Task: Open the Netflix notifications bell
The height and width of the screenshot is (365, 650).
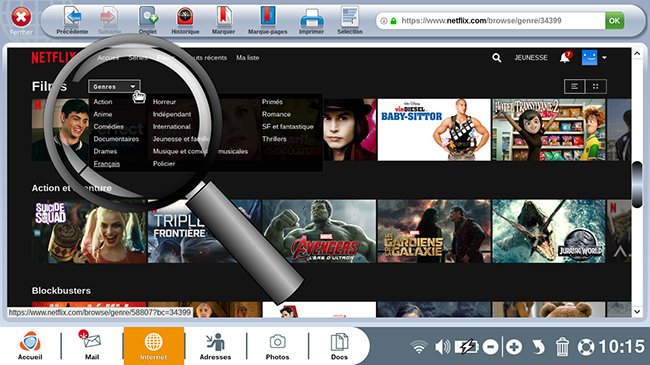Action: [565, 57]
